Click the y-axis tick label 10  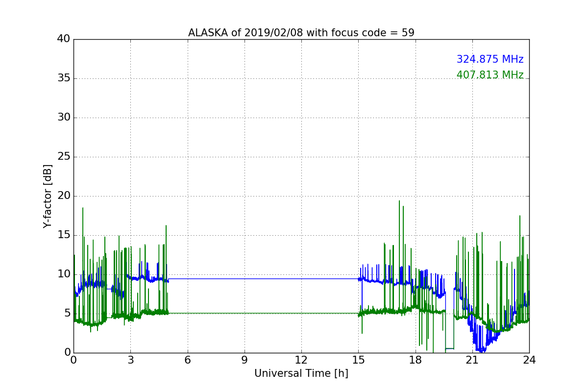tap(64, 274)
